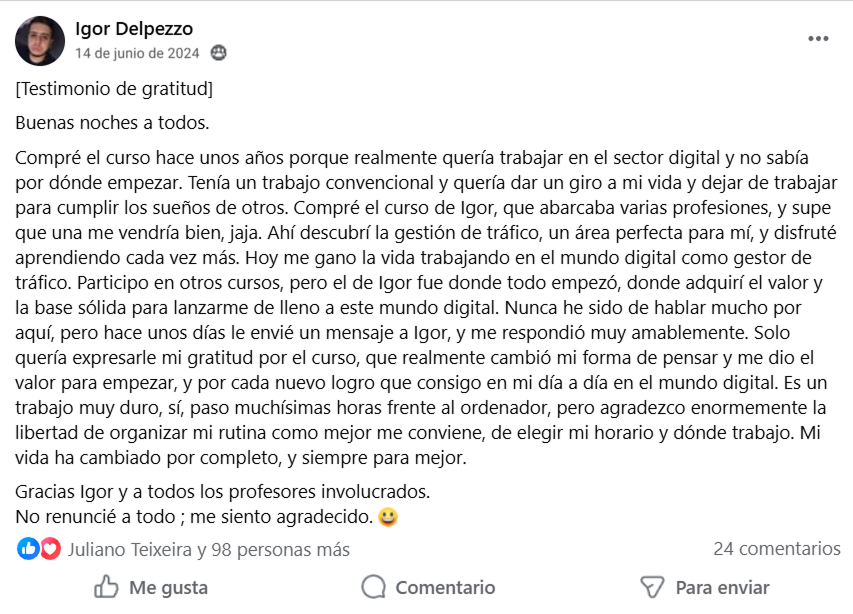Open the Igor Delpezzo author name link
The image size is (853, 614).
134,28
